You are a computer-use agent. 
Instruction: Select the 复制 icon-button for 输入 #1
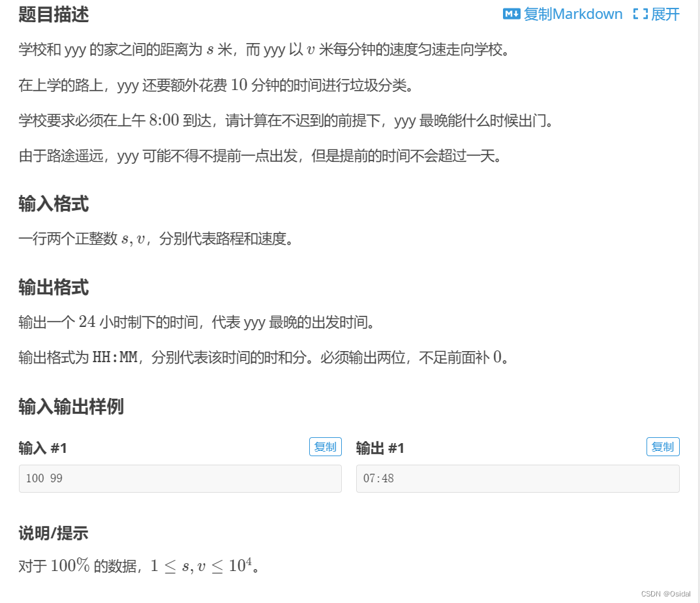[325, 446]
